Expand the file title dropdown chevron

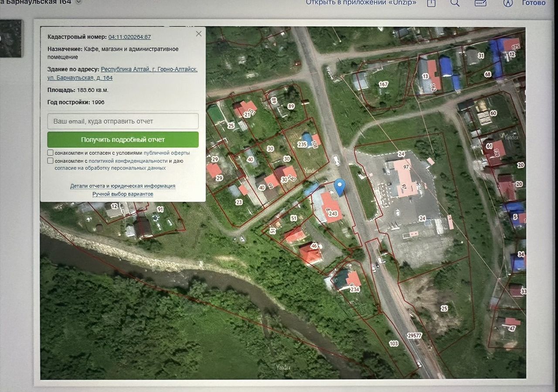coord(78,2)
